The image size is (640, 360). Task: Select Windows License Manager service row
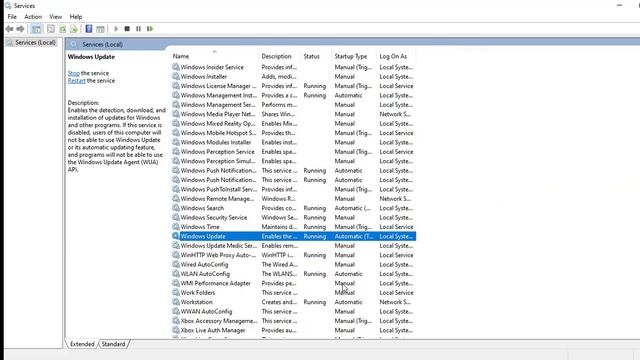(x=293, y=86)
